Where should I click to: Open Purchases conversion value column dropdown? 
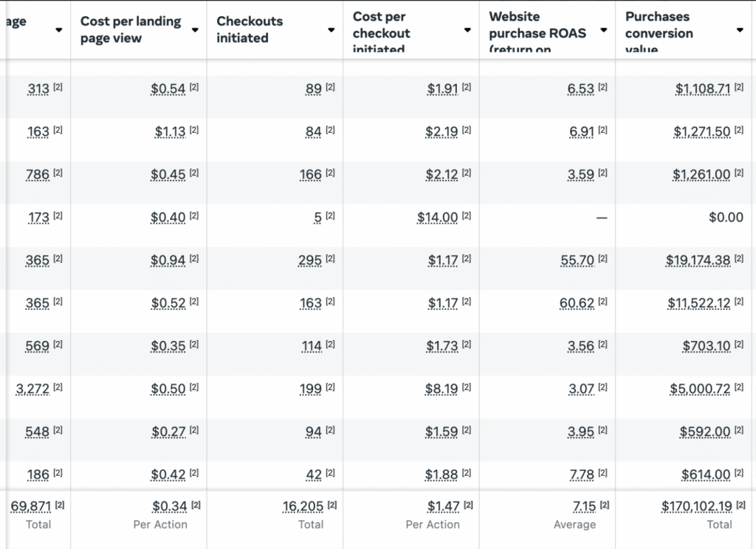[x=740, y=30]
